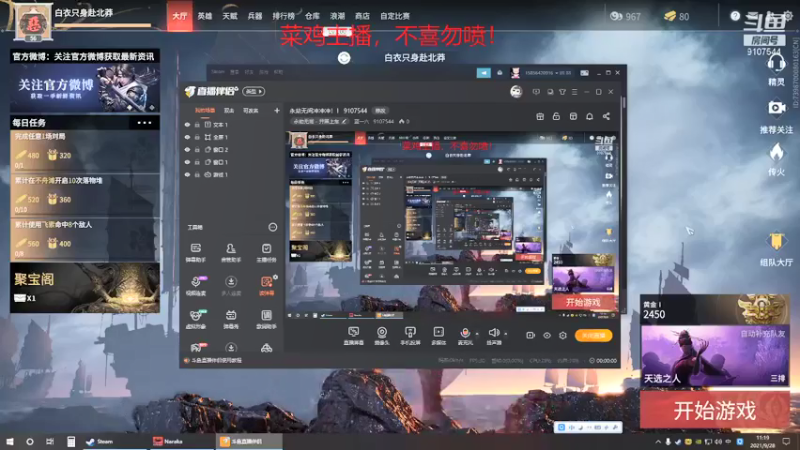The height and width of the screenshot is (450, 800).
Task: Open the virtual avatar bear tool
Action: click(196, 319)
